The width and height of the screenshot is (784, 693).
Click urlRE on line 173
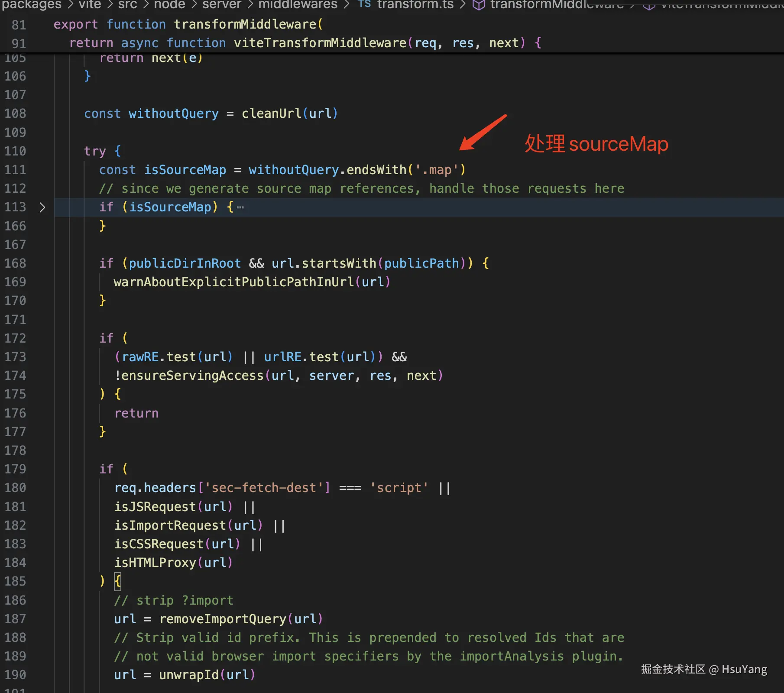tap(283, 357)
